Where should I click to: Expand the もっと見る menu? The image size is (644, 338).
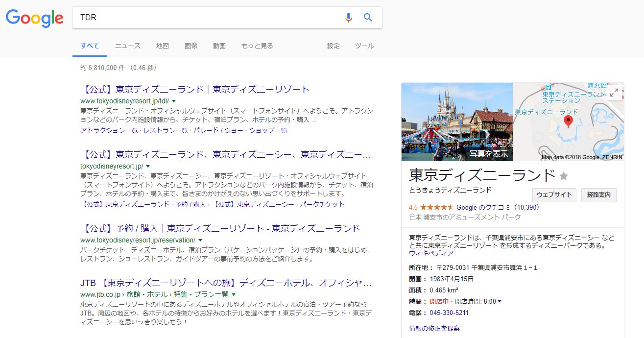pyautogui.click(x=257, y=46)
